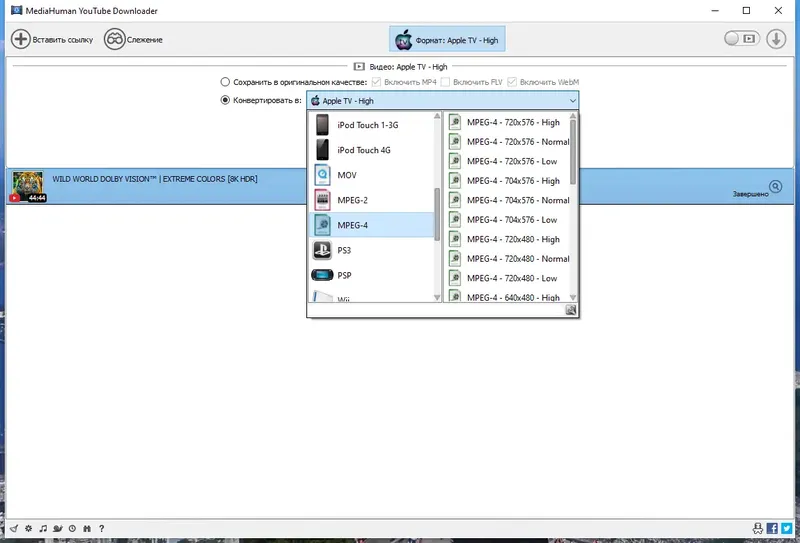Choose MPEG-4 in the format list
Image resolution: width=800 pixels, height=543 pixels.
(371, 225)
